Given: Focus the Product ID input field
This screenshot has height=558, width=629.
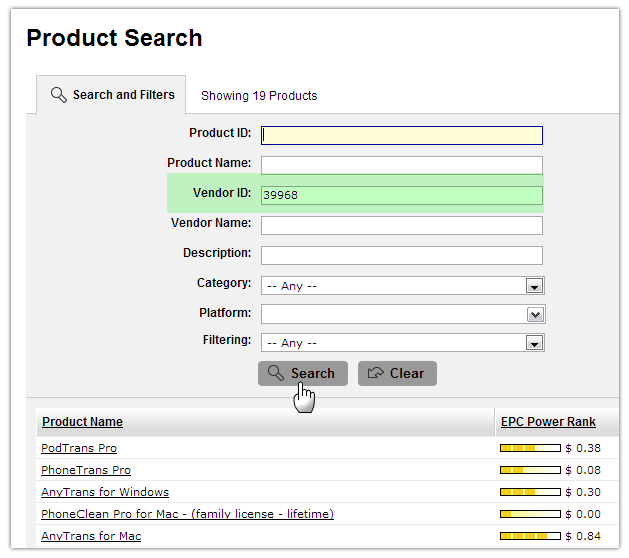Looking at the screenshot, I should click(402, 136).
